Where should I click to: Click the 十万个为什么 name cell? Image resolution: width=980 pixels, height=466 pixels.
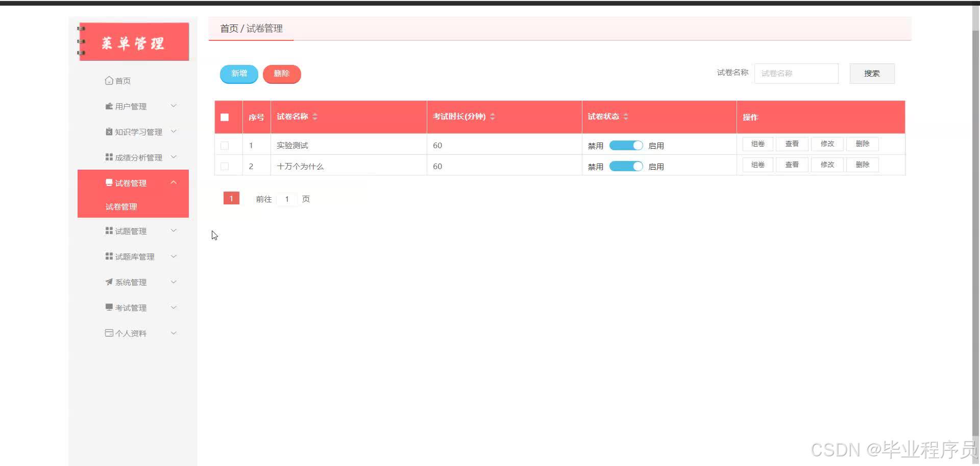[x=349, y=166]
